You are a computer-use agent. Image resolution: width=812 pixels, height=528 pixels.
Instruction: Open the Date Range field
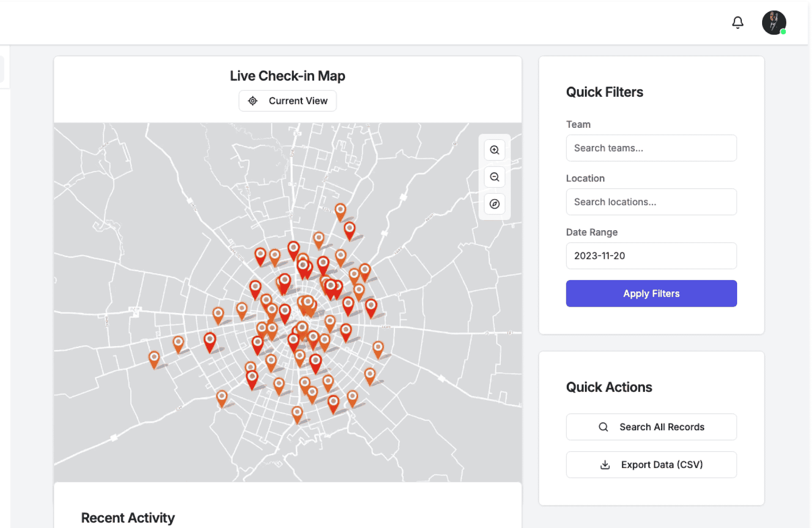point(651,256)
